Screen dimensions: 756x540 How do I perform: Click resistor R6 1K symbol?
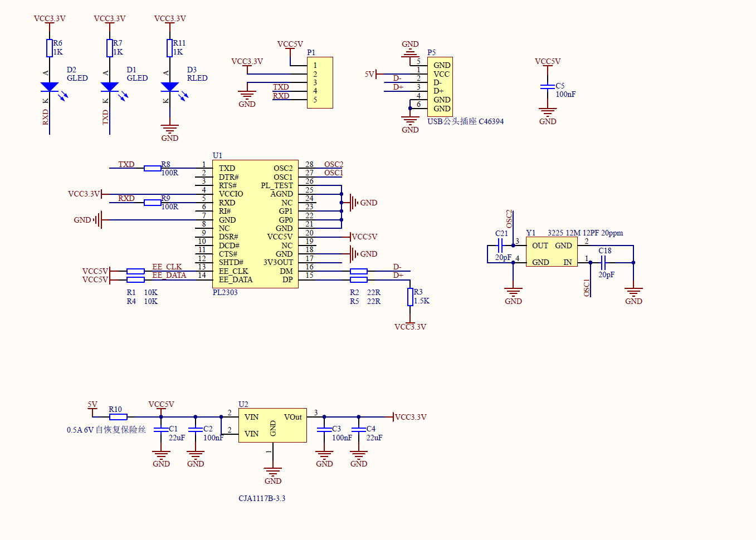(x=50, y=48)
